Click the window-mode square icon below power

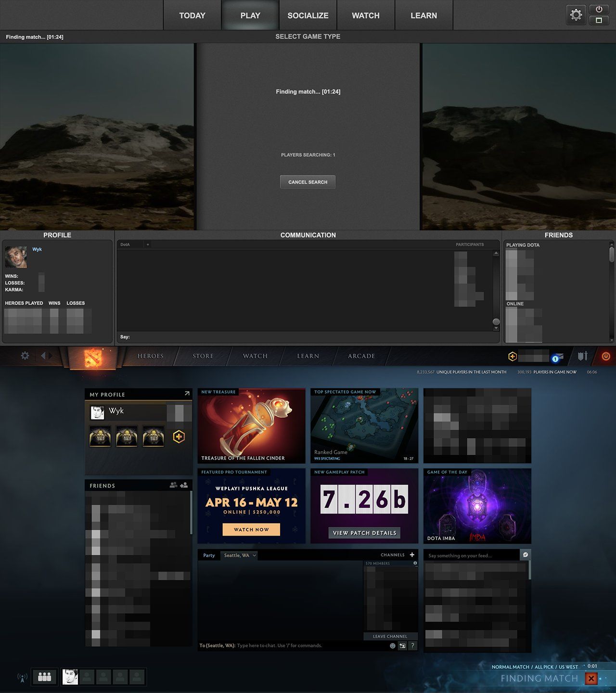click(599, 20)
